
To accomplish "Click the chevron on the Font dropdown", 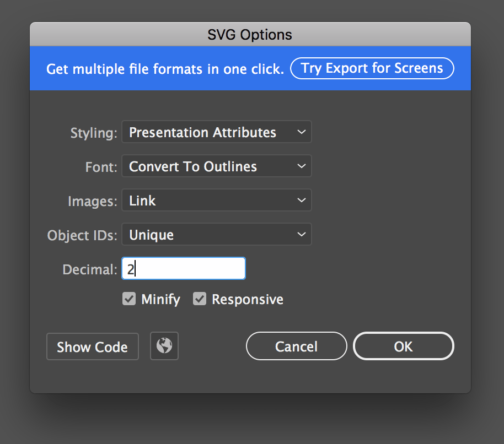I will 301,166.
